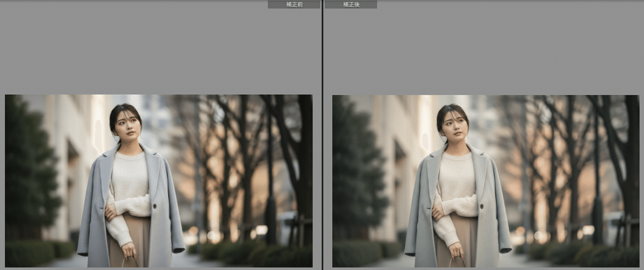This screenshot has height=270, width=644.
Task: Click the coat button in the before image
Action: pyautogui.click(x=154, y=205)
